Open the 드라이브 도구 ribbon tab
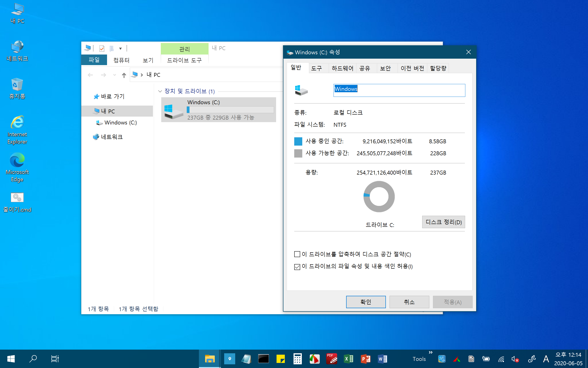 (184, 60)
